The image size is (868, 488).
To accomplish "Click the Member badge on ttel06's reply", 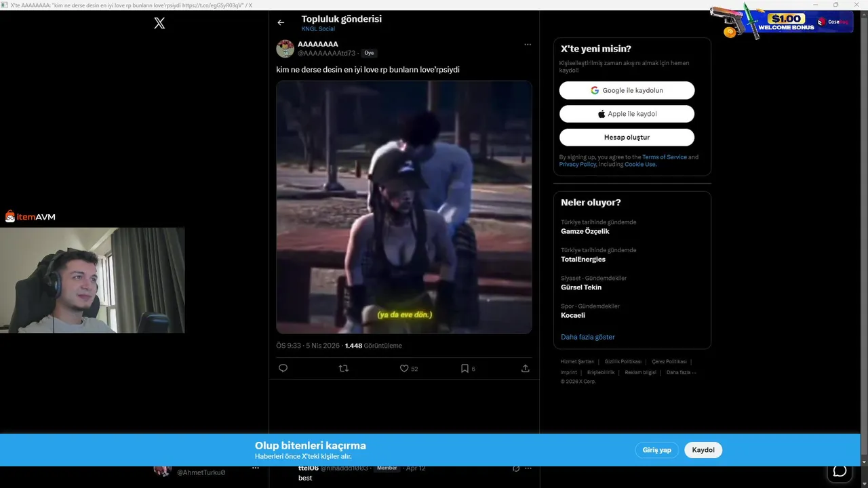I will (x=387, y=468).
